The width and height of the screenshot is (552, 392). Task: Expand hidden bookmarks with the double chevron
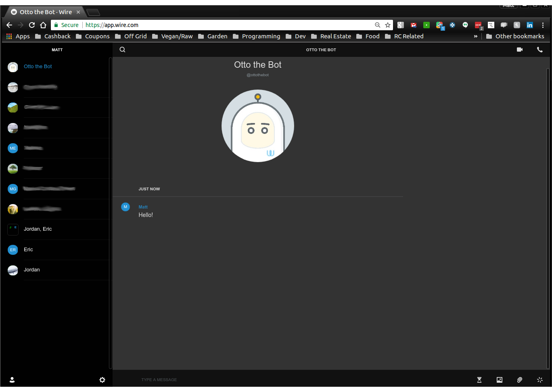pos(475,36)
